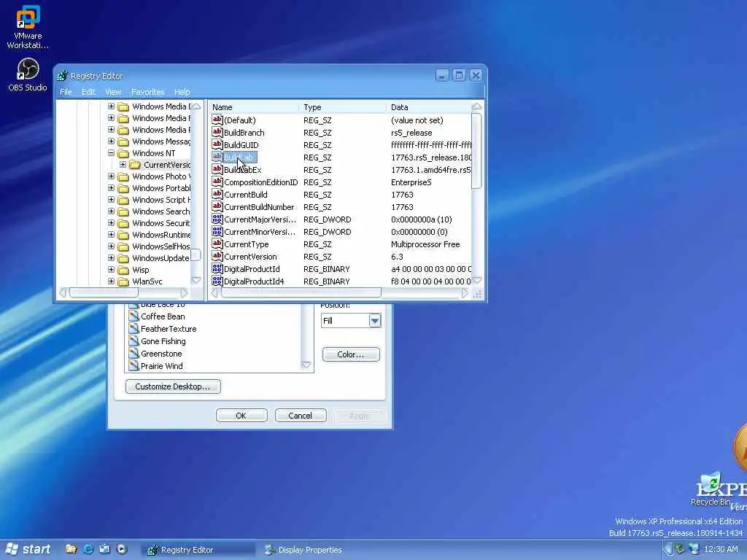The width and height of the screenshot is (747, 560).
Task: Click the tree pane scroll up arrow
Action: point(196,106)
